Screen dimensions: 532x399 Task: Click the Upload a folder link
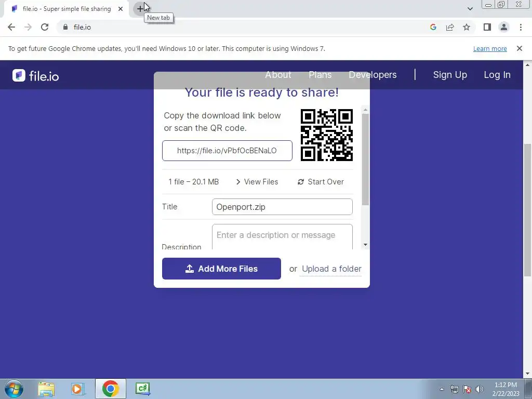point(331,269)
